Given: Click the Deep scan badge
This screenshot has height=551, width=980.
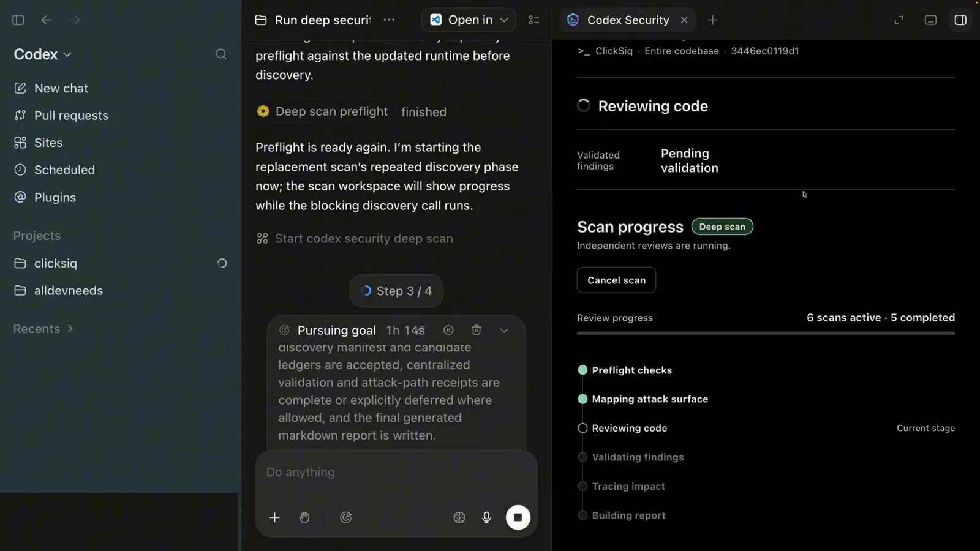Looking at the screenshot, I should click(x=722, y=227).
